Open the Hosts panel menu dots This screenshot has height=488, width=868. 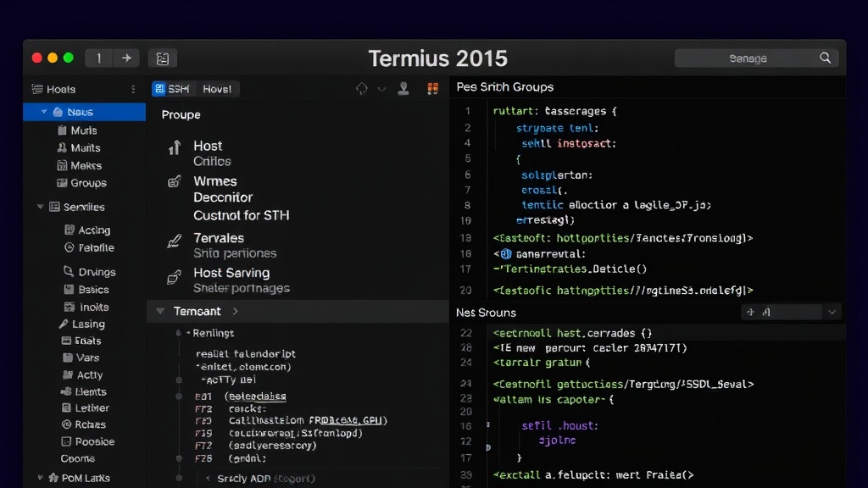[133, 89]
